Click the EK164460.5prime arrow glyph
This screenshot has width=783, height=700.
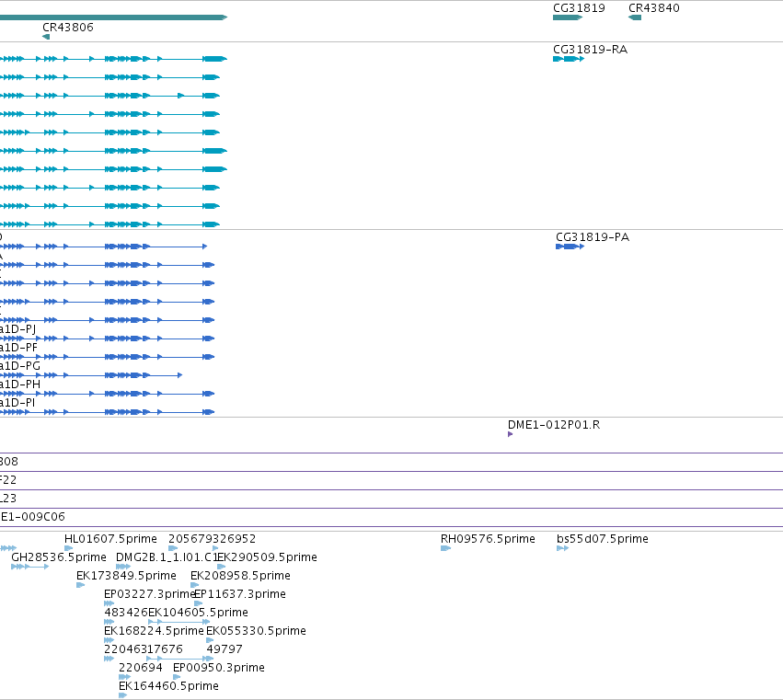pos(123,696)
